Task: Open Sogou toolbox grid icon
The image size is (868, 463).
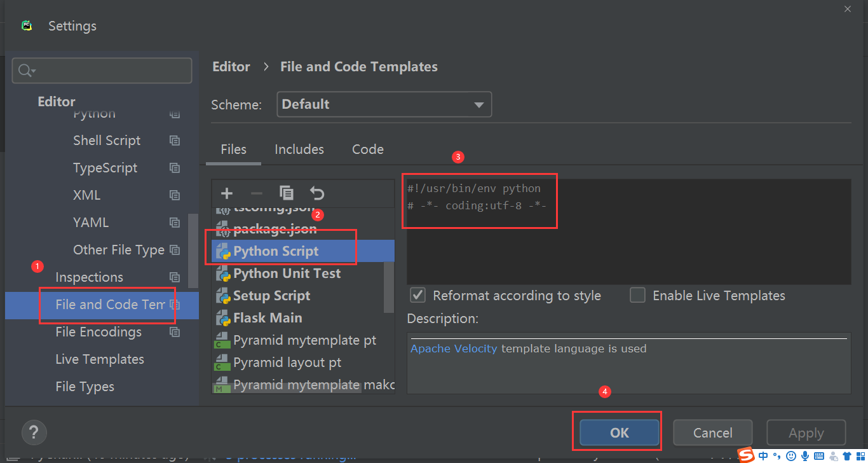Action: pos(860,456)
